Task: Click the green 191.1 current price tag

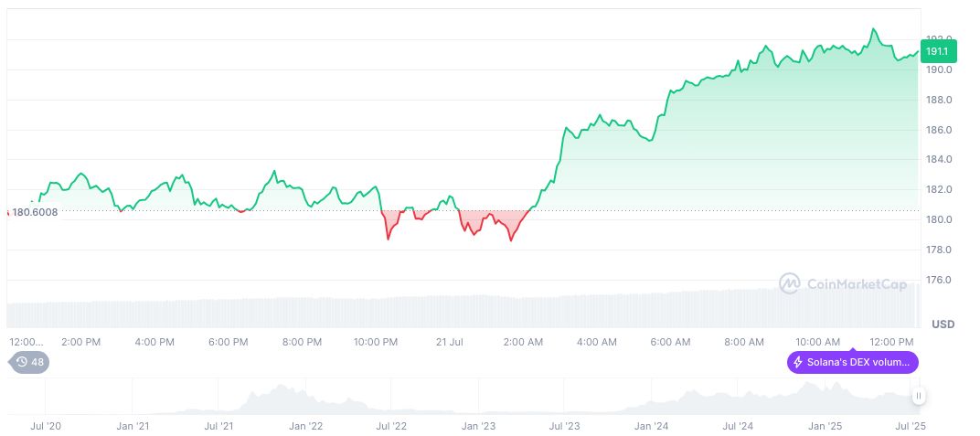Action: click(x=935, y=53)
